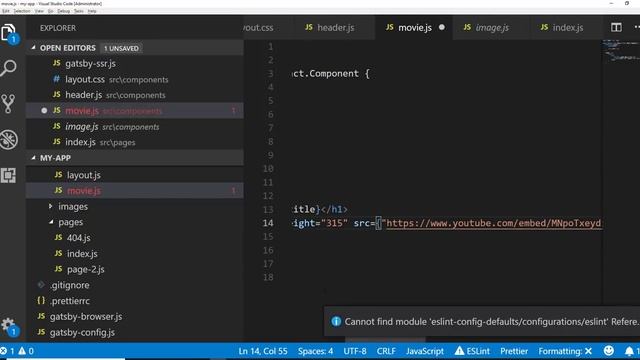Click the Split Editor icon
The image size is (640, 360).
tap(616, 27)
